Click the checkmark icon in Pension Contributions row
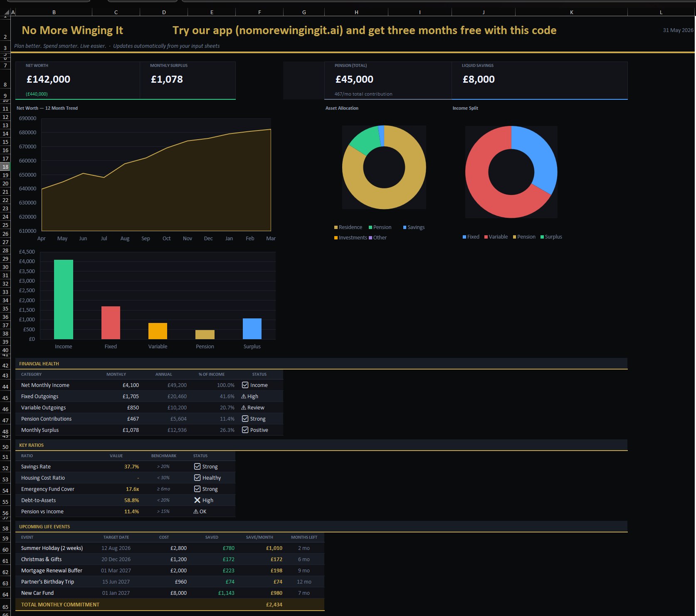 click(245, 419)
